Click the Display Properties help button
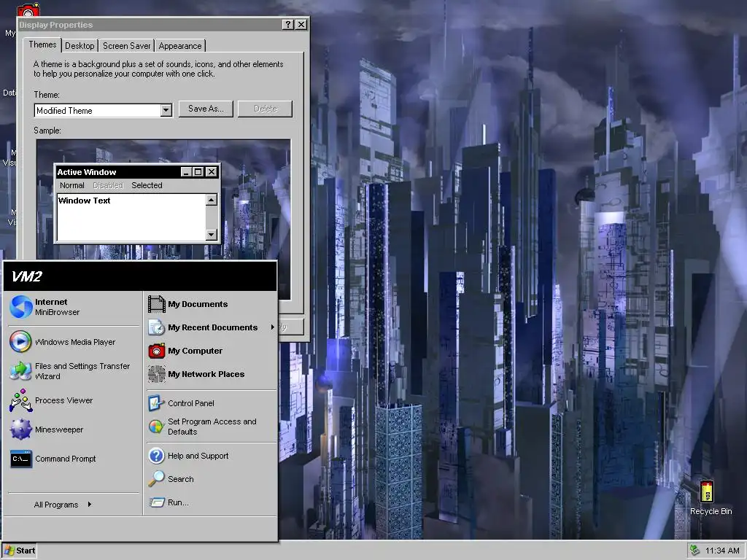This screenshot has height=560, width=747. (x=287, y=25)
